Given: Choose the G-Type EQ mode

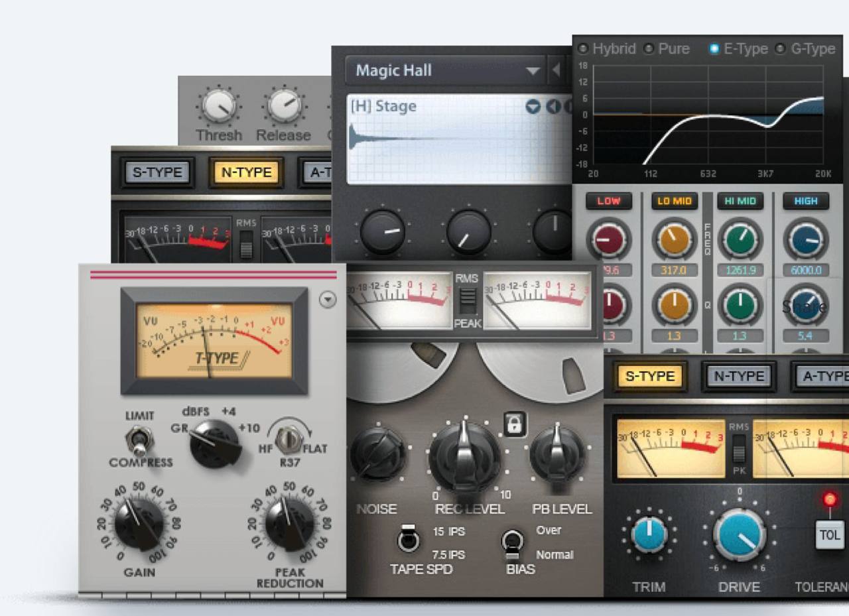Looking at the screenshot, I should coord(780,49).
